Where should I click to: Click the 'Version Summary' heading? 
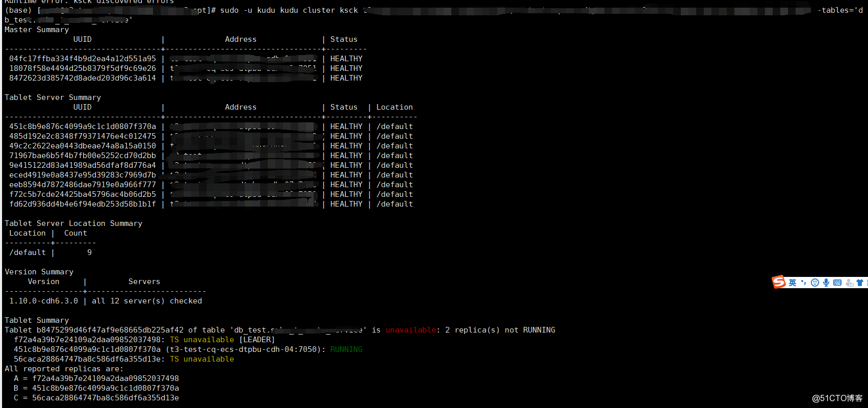(39, 272)
